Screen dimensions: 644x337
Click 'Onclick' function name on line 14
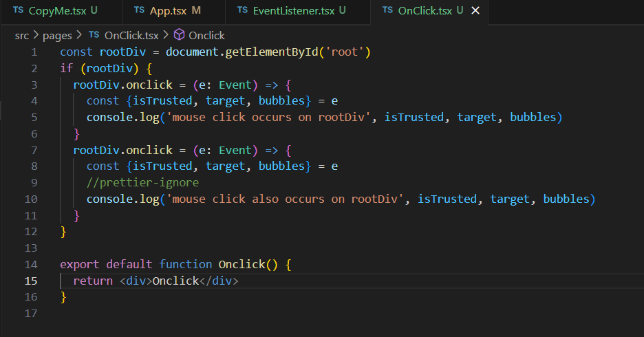coord(242,264)
